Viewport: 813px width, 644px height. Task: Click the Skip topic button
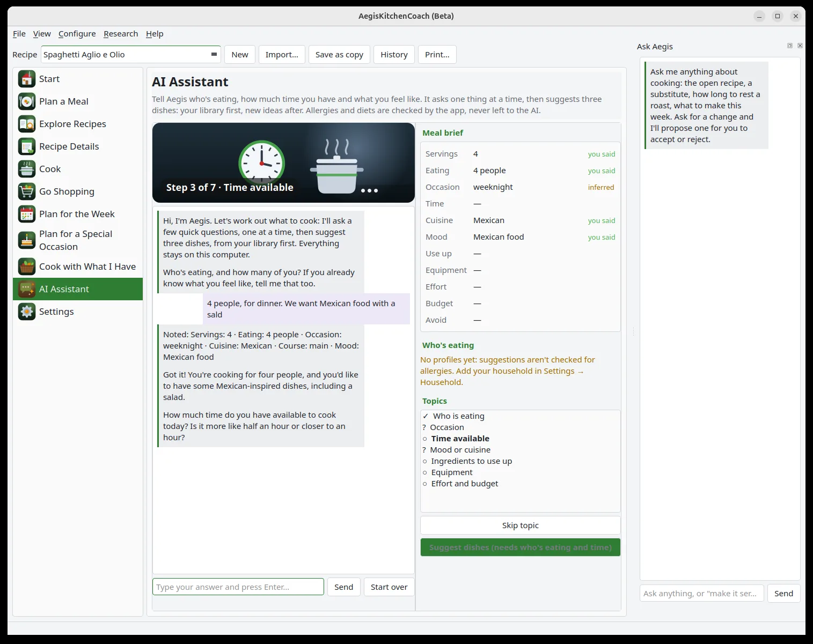pyautogui.click(x=521, y=525)
